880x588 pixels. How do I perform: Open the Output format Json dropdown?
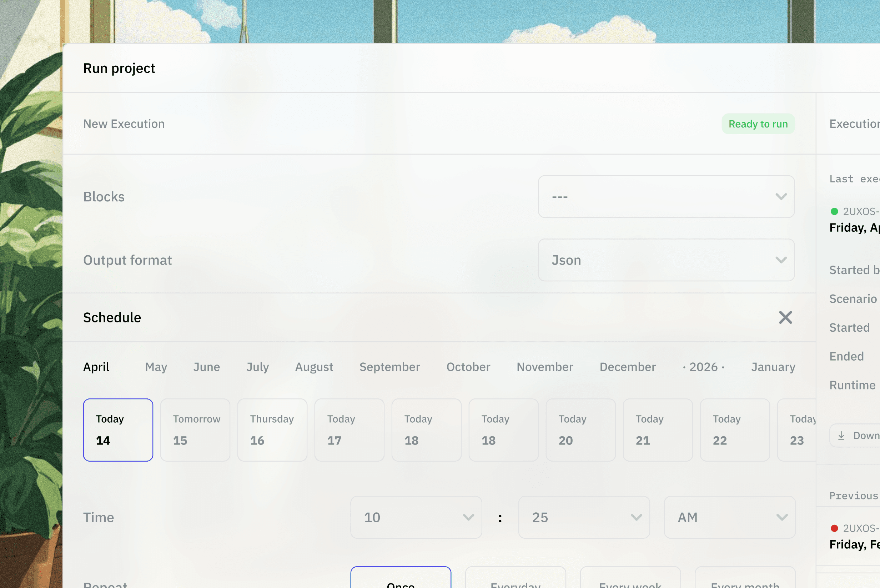click(666, 260)
